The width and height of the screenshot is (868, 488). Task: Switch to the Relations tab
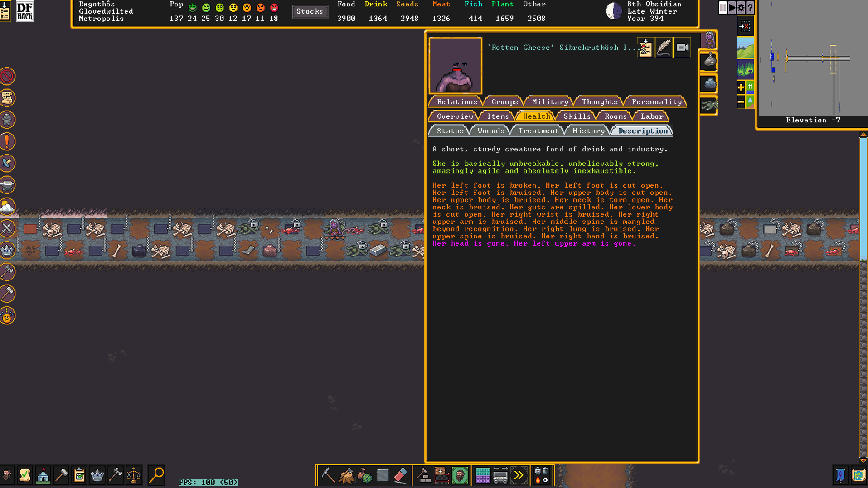tap(457, 102)
